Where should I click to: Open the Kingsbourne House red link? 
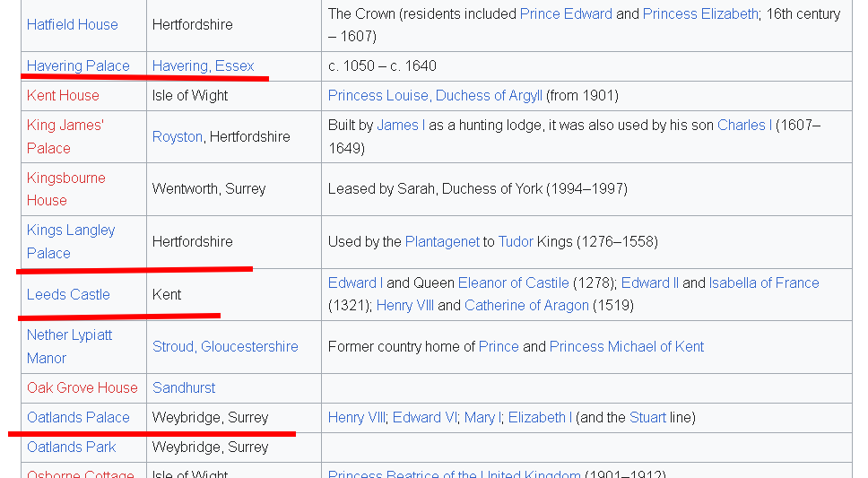click(x=65, y=189)
